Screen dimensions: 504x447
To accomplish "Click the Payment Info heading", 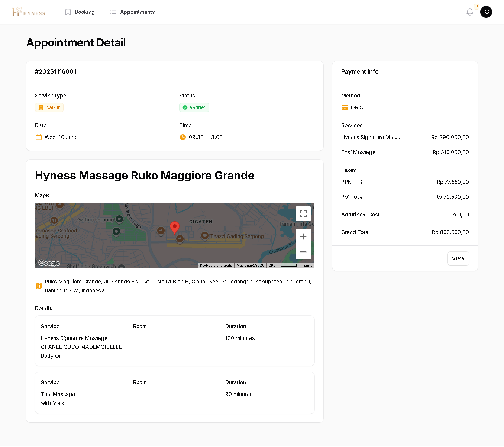I will point(360,71).
